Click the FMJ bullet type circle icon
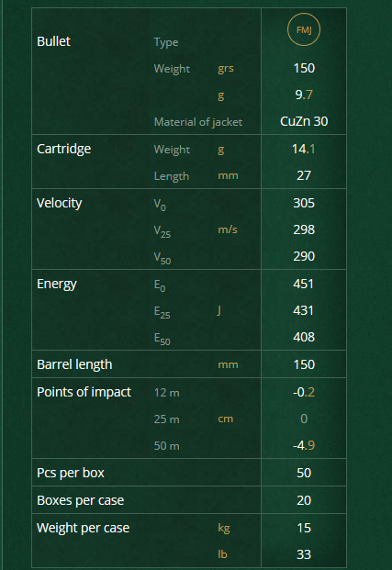 (304, 29)
